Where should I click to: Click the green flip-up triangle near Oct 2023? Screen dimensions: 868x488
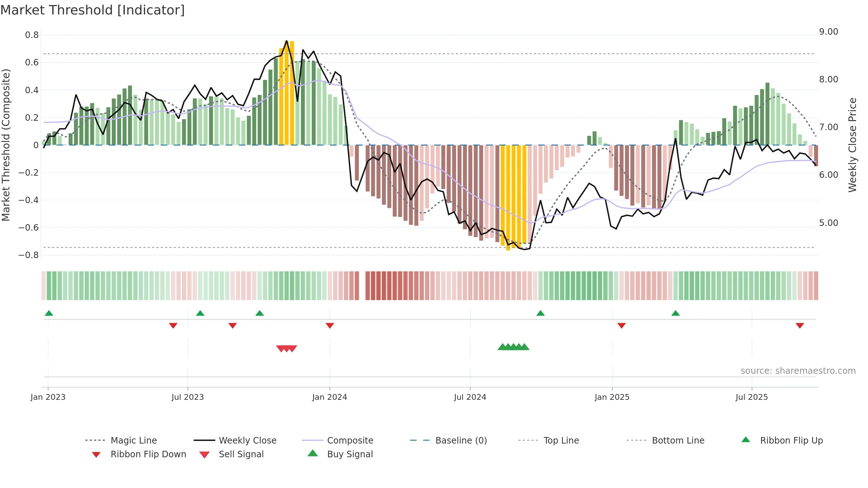259,313
